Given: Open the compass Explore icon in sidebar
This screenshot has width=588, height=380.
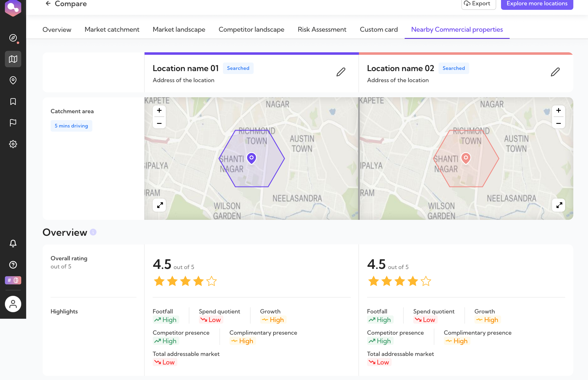Looking at the screenshot, I should [x=13, y=38].
